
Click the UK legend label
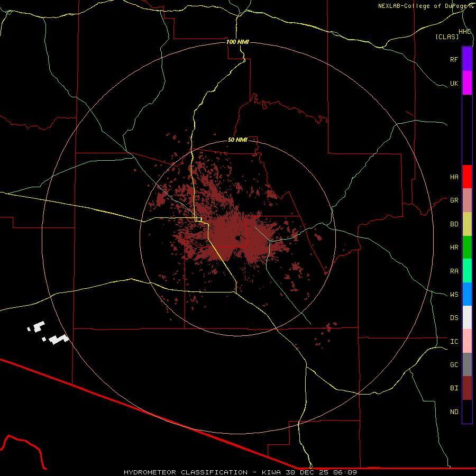point(454,83)
